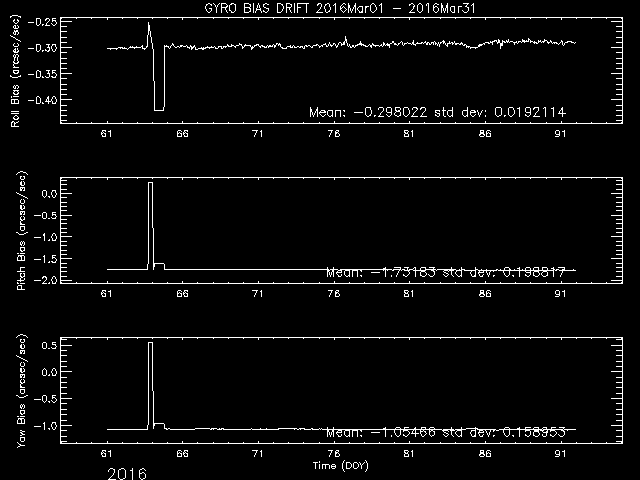Click the Roll Bias mean and std dev text

(x=437, y=112)
